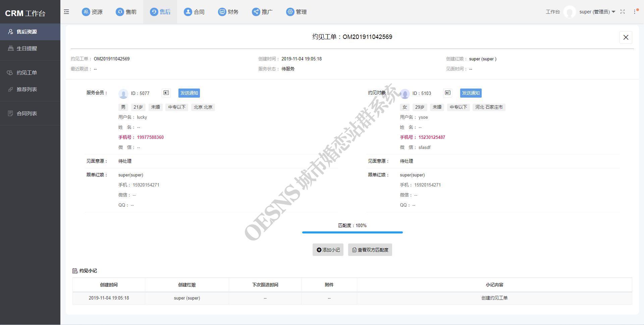Open the 财务 top menu
The width and height of the screenshot is (644, 325).
click(228, 12)
